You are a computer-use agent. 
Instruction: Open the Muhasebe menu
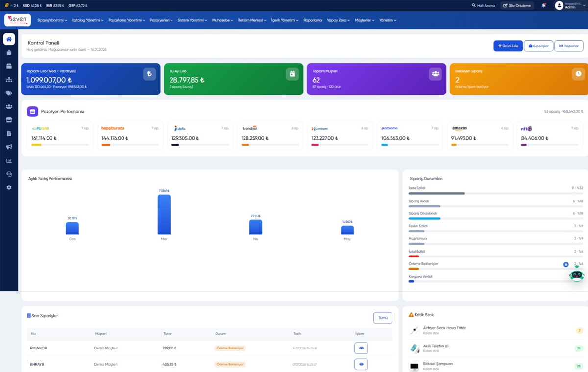click(x=223, y=20)
